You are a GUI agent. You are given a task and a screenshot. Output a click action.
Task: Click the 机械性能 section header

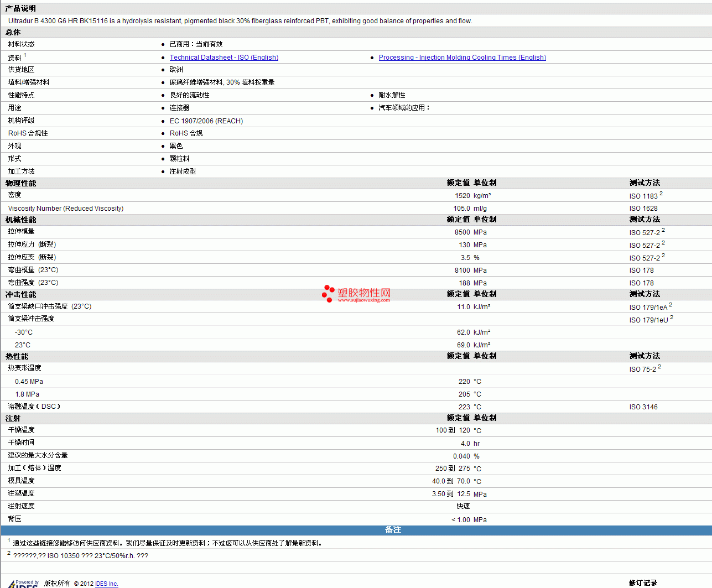pyautogui.click(x=20, y=220)
